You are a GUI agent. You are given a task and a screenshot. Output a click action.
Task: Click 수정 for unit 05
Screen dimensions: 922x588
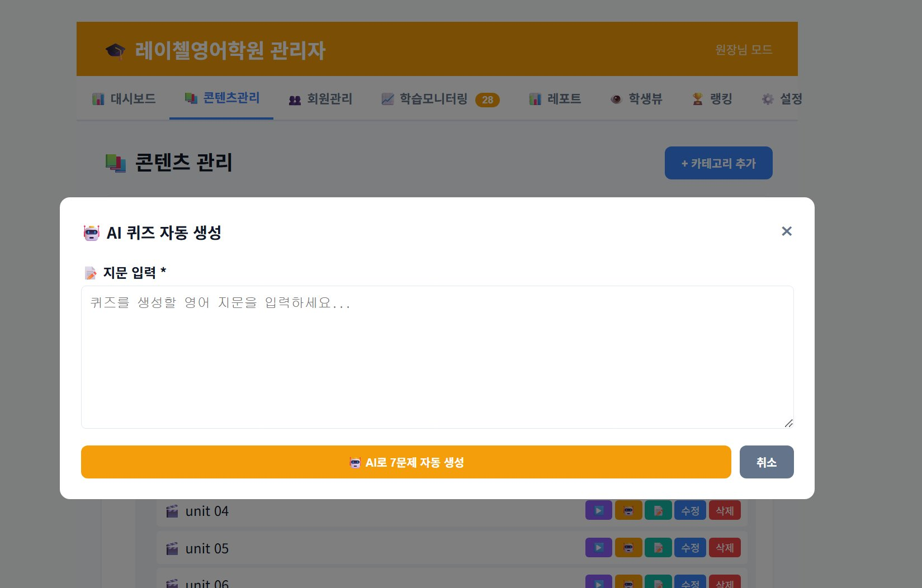point(690,547)
